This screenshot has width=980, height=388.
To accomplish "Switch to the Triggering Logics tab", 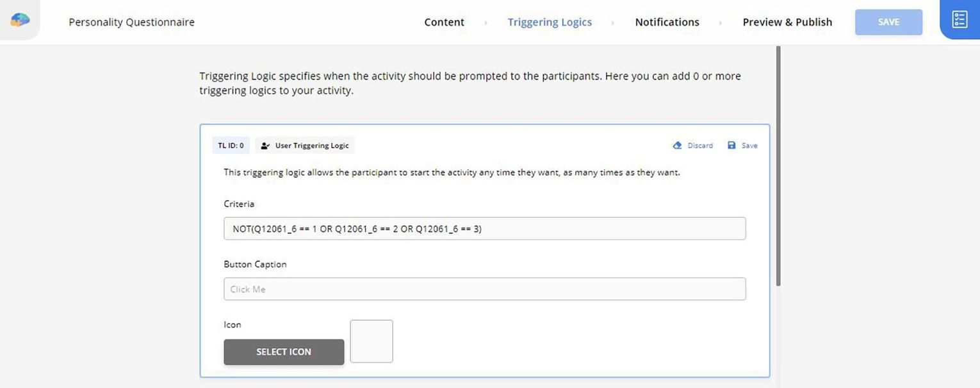I will click(x=550, y=22).
